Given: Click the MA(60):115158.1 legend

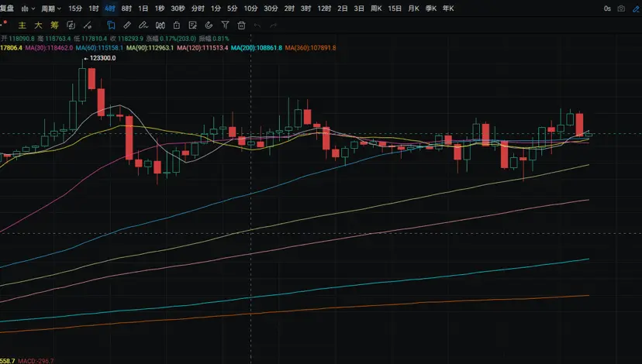Looking at the screenshot, I should 99,48.
